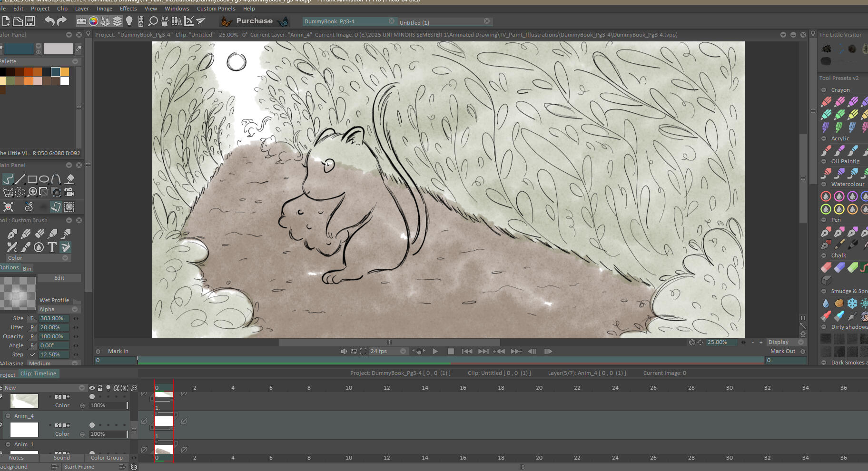
Task: Select the text tool in Custom Brush panel
Action: [x=52, y=247]
